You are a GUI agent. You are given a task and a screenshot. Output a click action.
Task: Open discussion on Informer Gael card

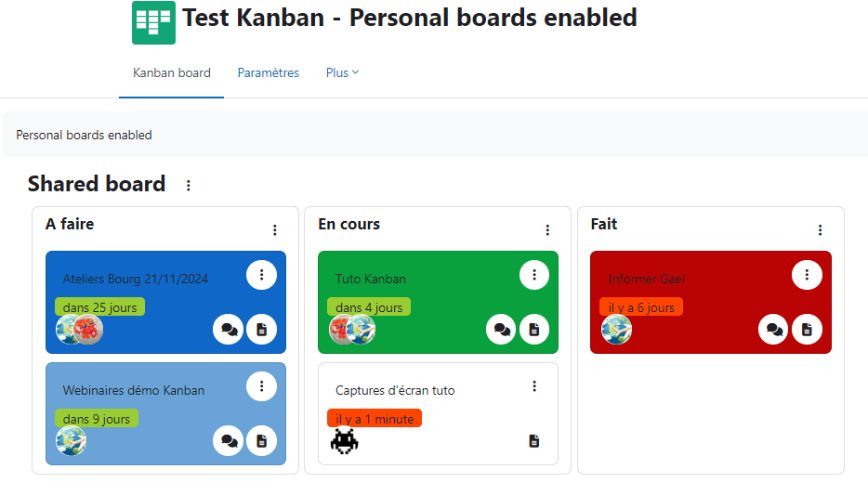click(x=773, y=330)
